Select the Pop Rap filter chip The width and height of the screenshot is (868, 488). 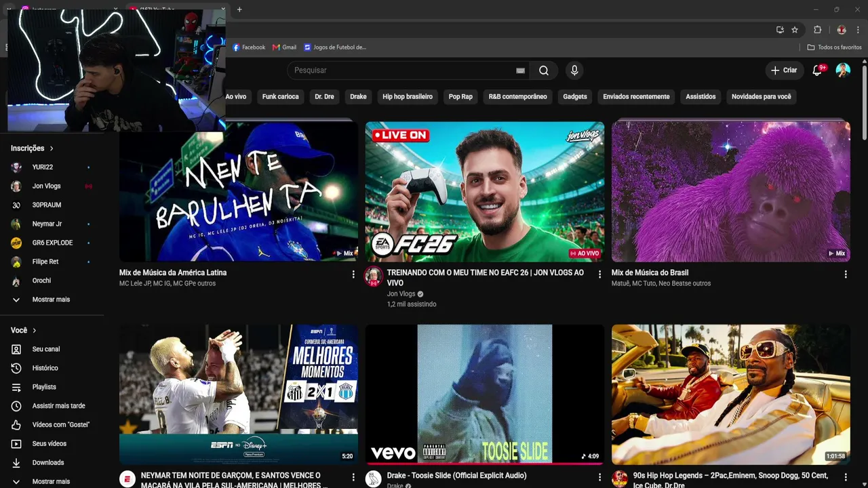460,96
